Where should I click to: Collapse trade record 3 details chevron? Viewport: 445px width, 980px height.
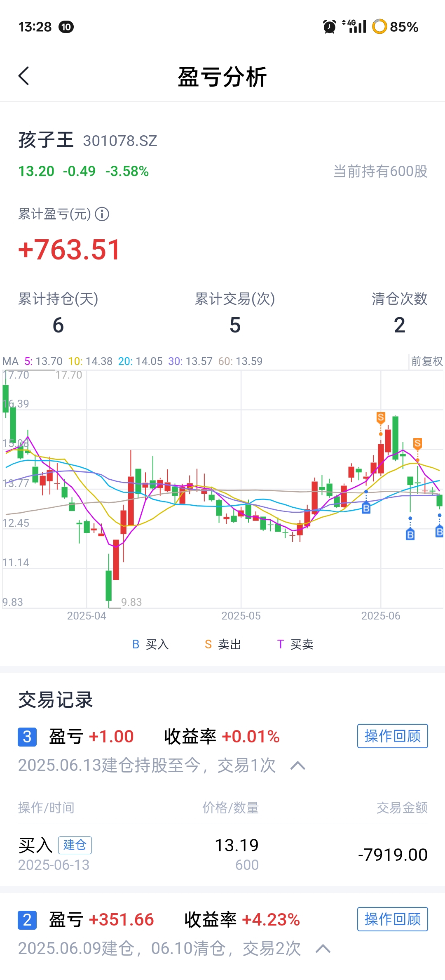pos(297,766)
